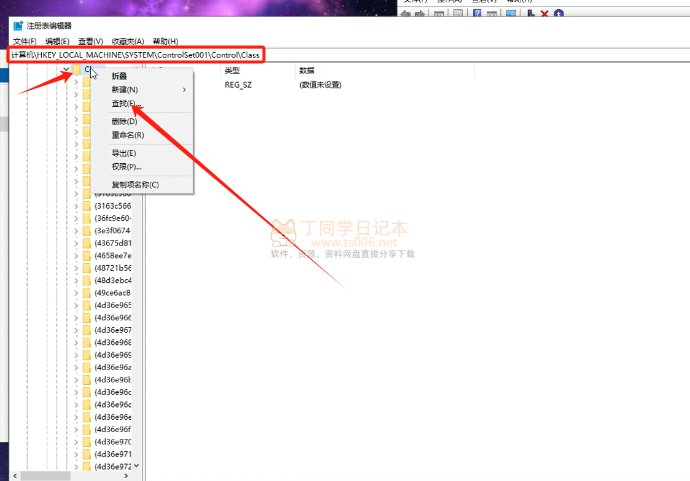690x481 pixels.
Task: Expand the {4d36e965 key chevron
Action: click(x=76, y=305)
